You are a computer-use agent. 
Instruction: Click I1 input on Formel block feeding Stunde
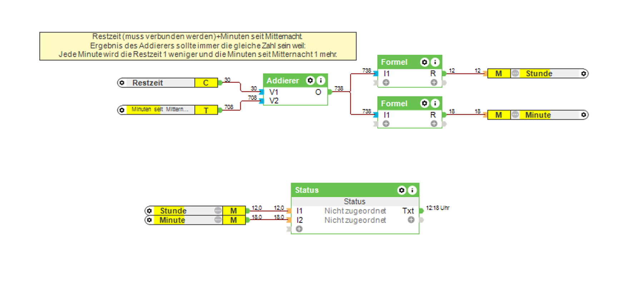(387, 73)
